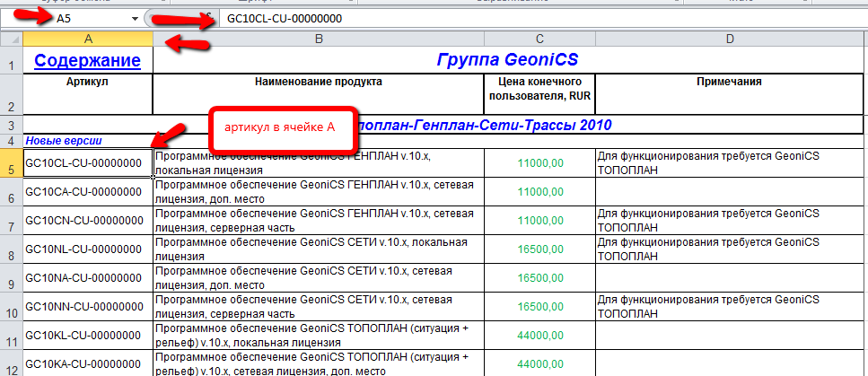
Task: Select row 4 header
Action: pos(12,141)
